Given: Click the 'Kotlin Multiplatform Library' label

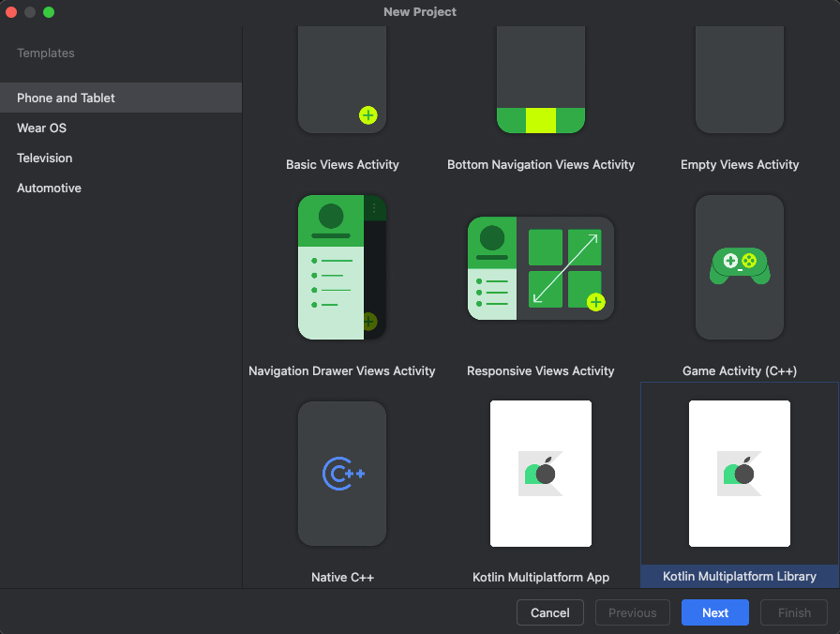Looking at the screenshot, I should coord(740,576).
